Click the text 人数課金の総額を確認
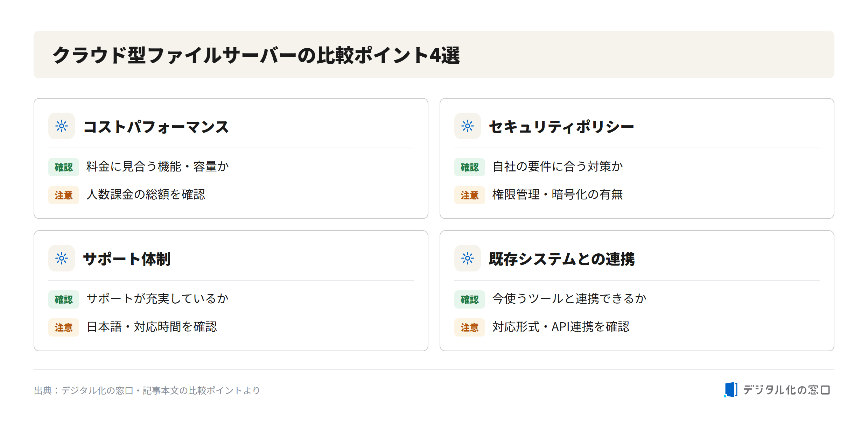 146,195
